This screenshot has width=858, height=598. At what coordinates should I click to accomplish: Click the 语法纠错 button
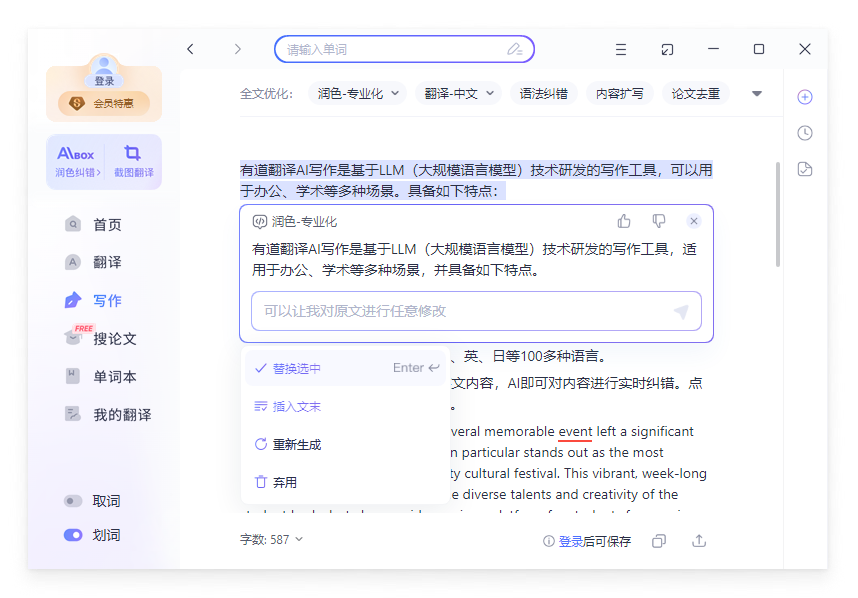[x=543, y=94]
